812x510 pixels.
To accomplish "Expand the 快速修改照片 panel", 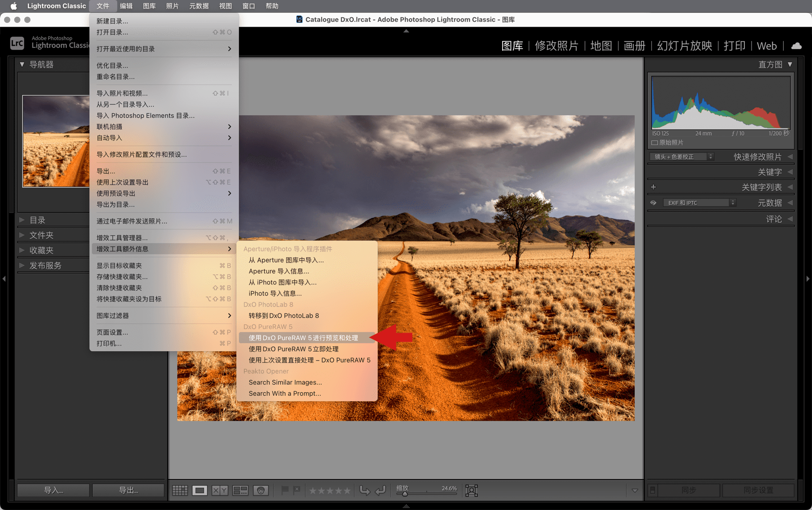I will (790, 157).
